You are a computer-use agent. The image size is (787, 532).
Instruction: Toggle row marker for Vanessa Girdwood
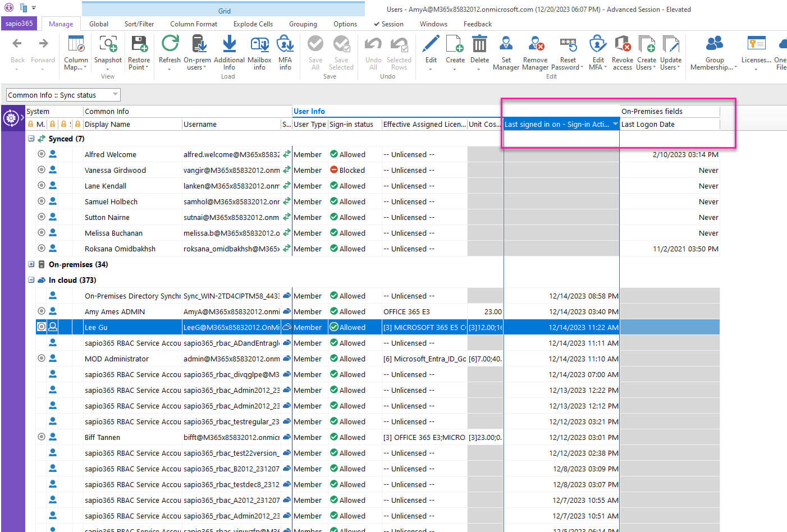(x=42, y=169)
